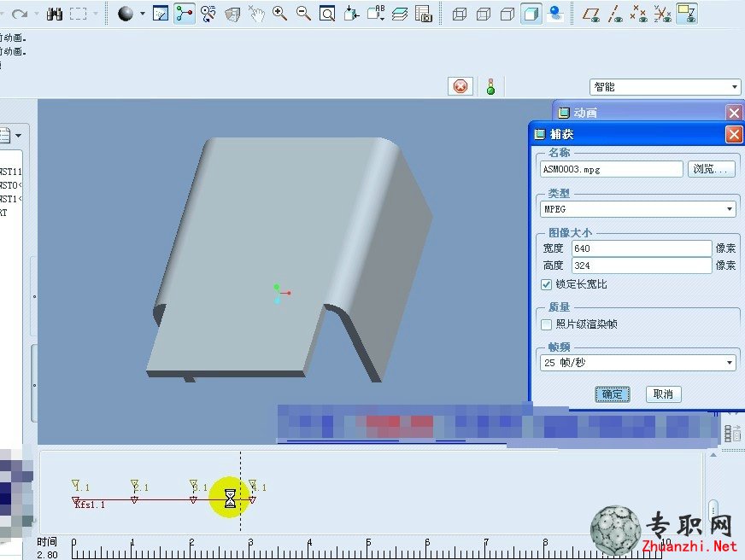Click the red stop button
The height and width of the screenshot is (560, 745).
[460, 86]
